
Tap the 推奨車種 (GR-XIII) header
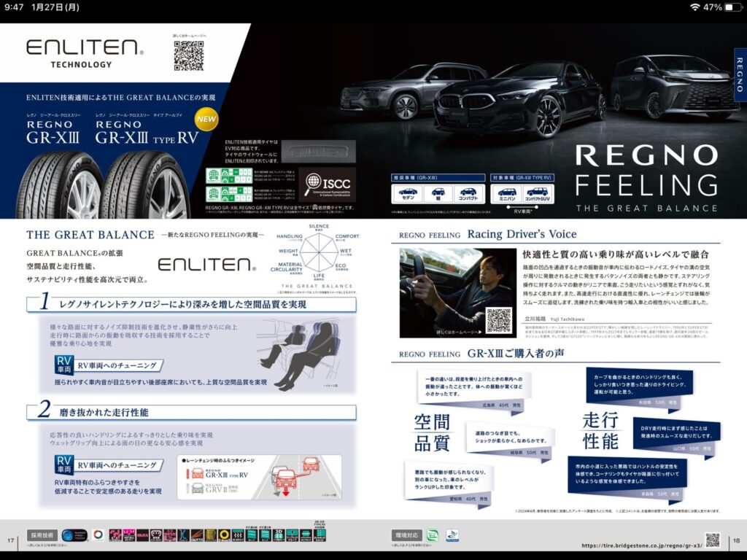pyautogui.click(x=438, y=178)
